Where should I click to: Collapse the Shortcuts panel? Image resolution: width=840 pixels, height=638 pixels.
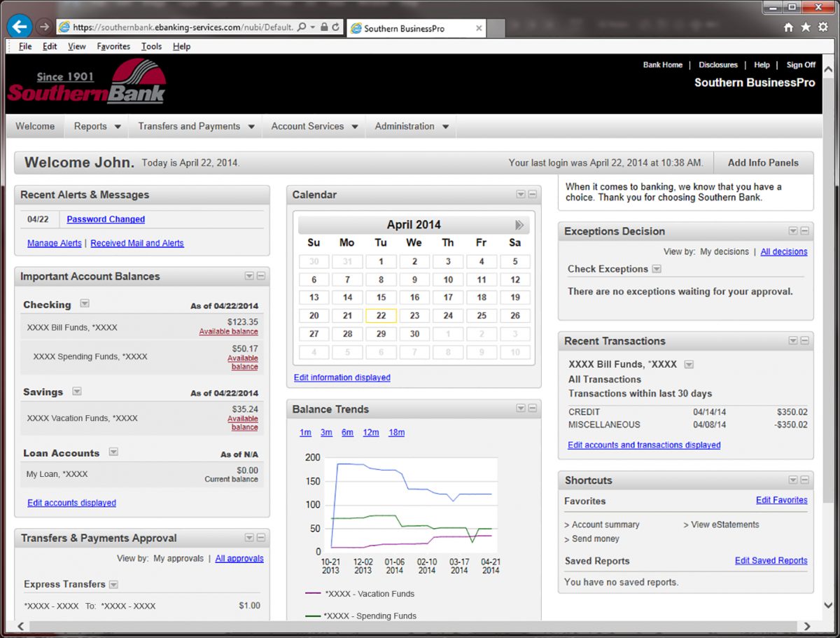tap(804, 480)
